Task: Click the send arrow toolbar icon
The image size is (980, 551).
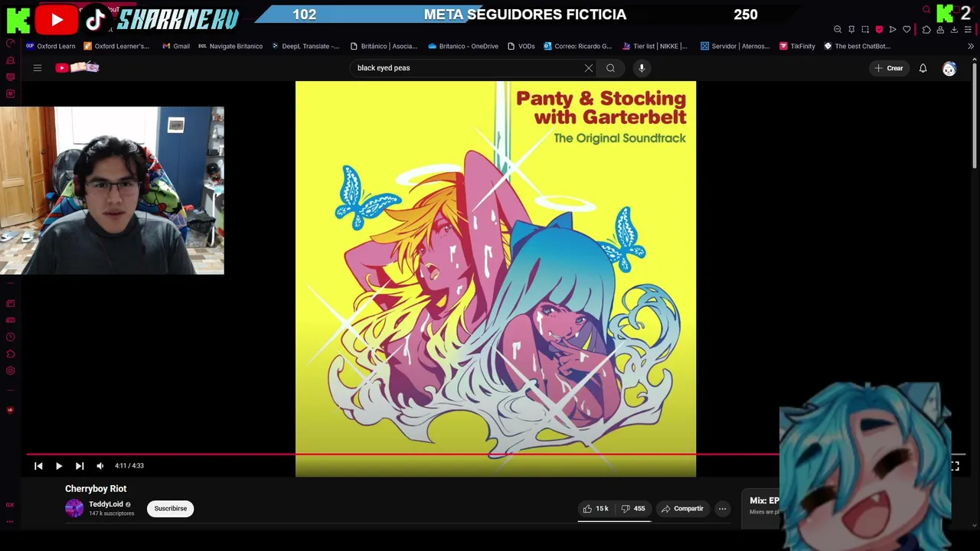Action: click(x=893, y=30)
